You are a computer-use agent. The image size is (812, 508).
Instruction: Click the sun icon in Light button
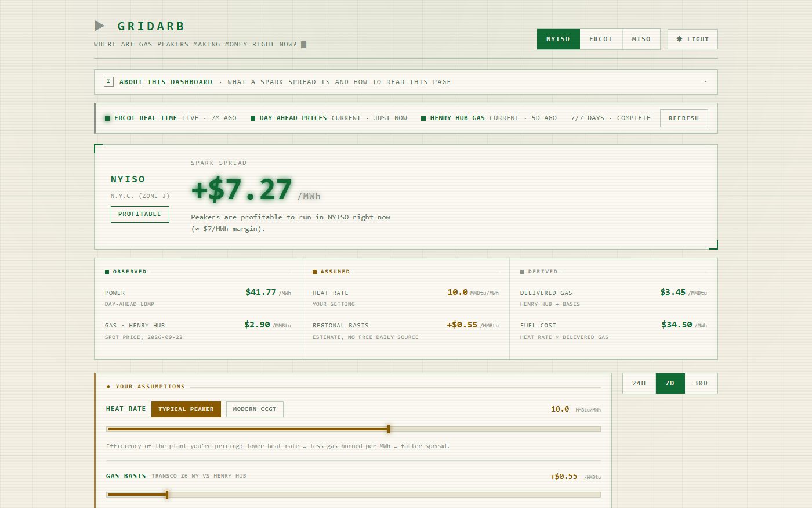tap(679, 39)
